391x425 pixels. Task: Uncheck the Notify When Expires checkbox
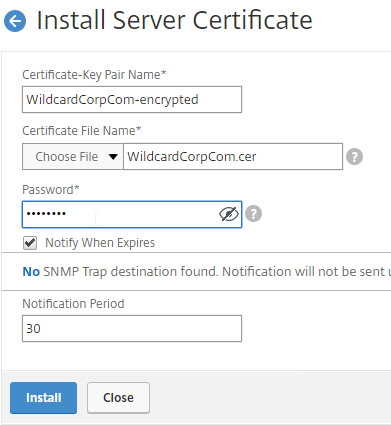30,243
